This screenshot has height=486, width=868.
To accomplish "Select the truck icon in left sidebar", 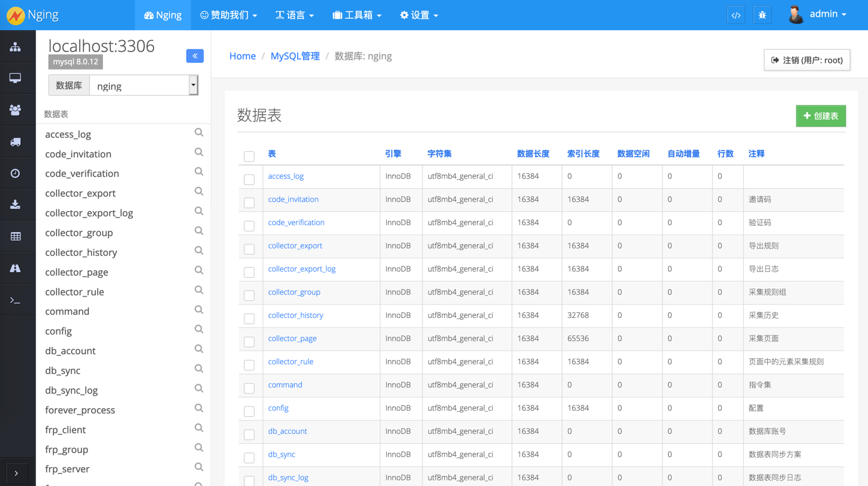I will 15,142.
